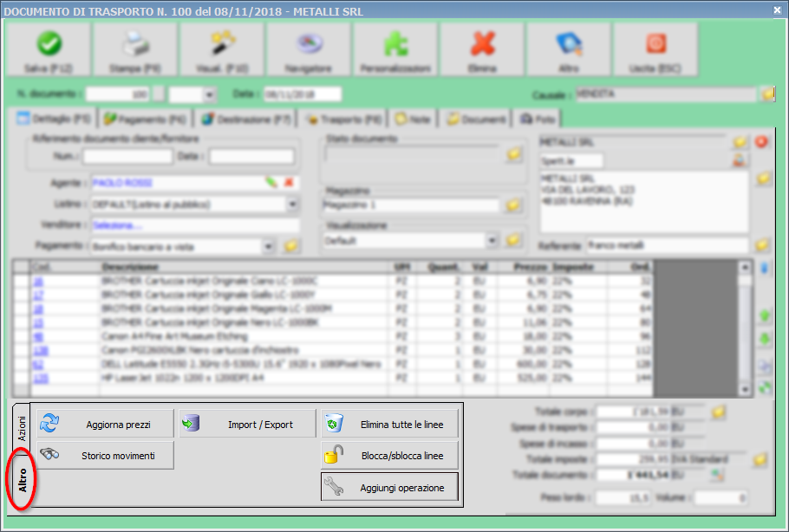Tick the first table row checkbox
Image resolution: width=789 pixels, height=532 pixels.
[22, 282]
